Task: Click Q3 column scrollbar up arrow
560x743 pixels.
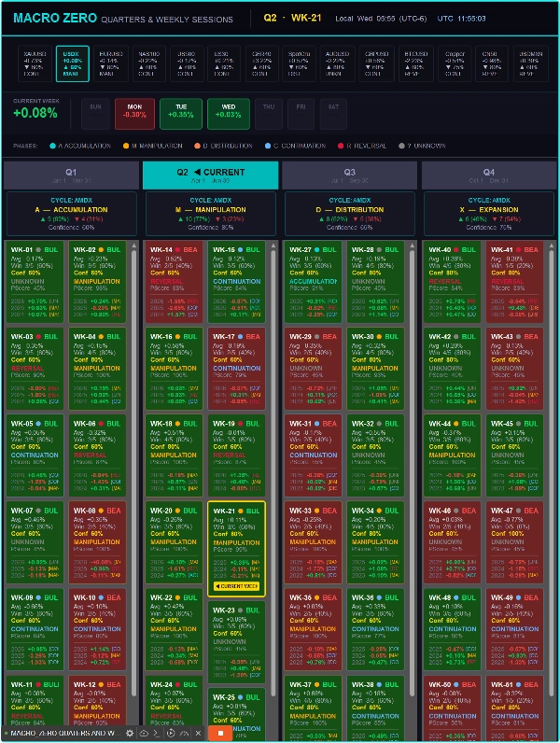Action: (x=413, y=245)
